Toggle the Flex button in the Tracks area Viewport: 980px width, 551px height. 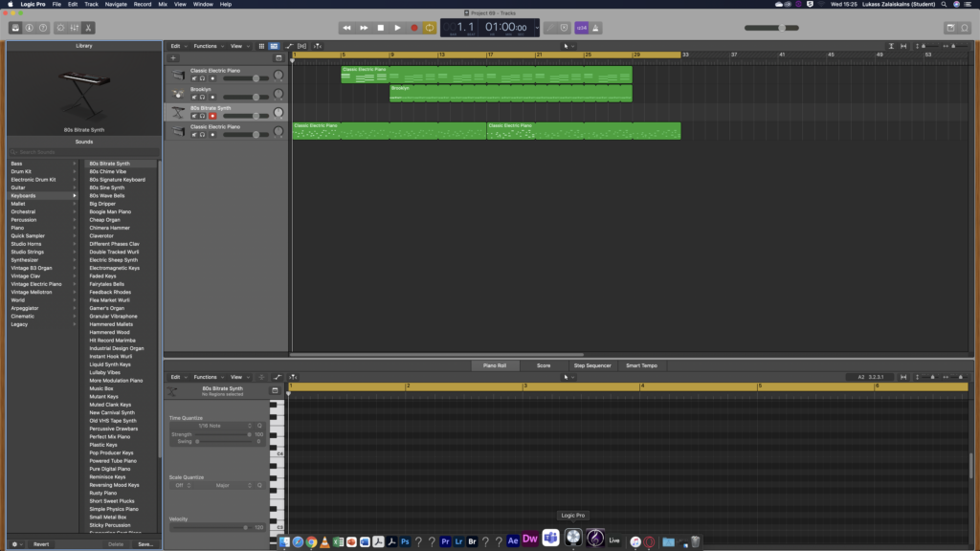click(301, 46)
